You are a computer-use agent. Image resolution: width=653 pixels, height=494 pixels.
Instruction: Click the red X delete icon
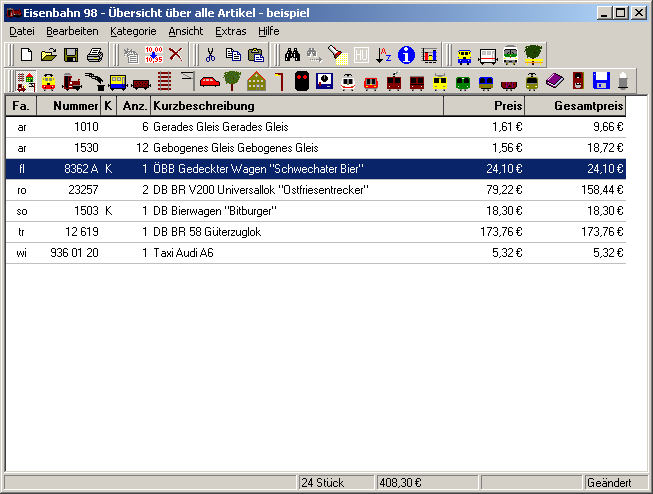[176, 55]
